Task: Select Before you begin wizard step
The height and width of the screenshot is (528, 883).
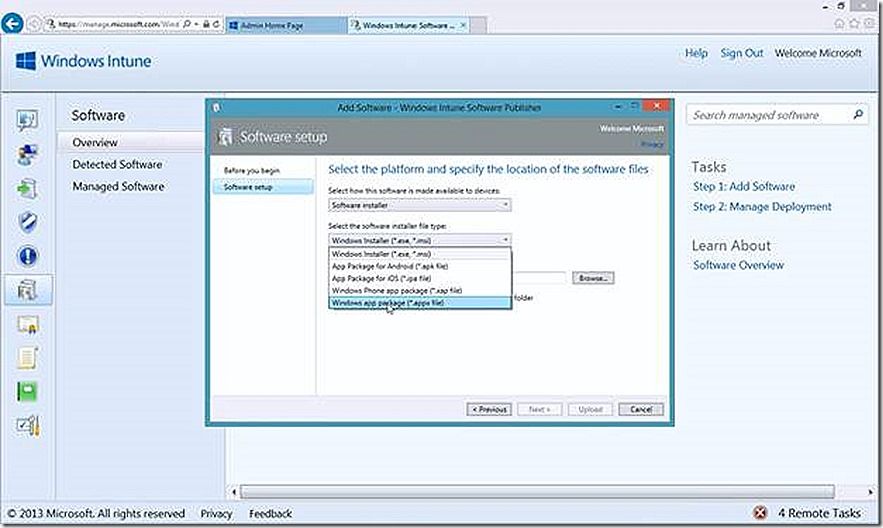Action: coord(252,171)
